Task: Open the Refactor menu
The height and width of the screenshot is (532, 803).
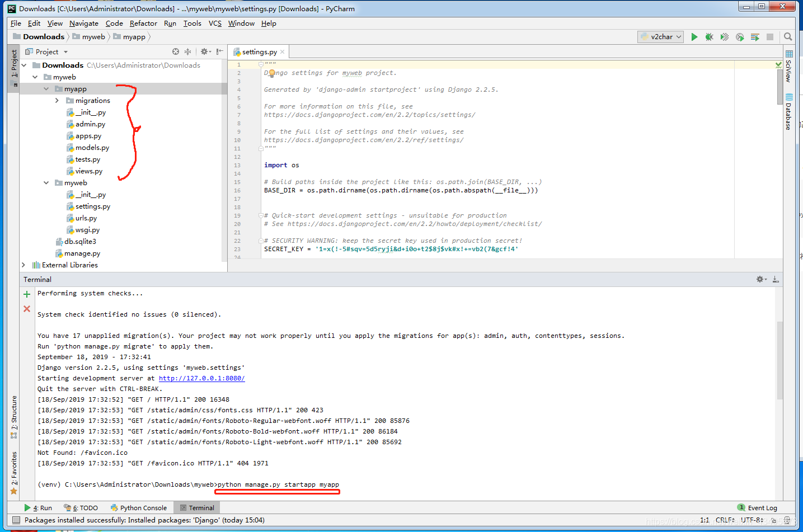Action: [x=143, y=23]
